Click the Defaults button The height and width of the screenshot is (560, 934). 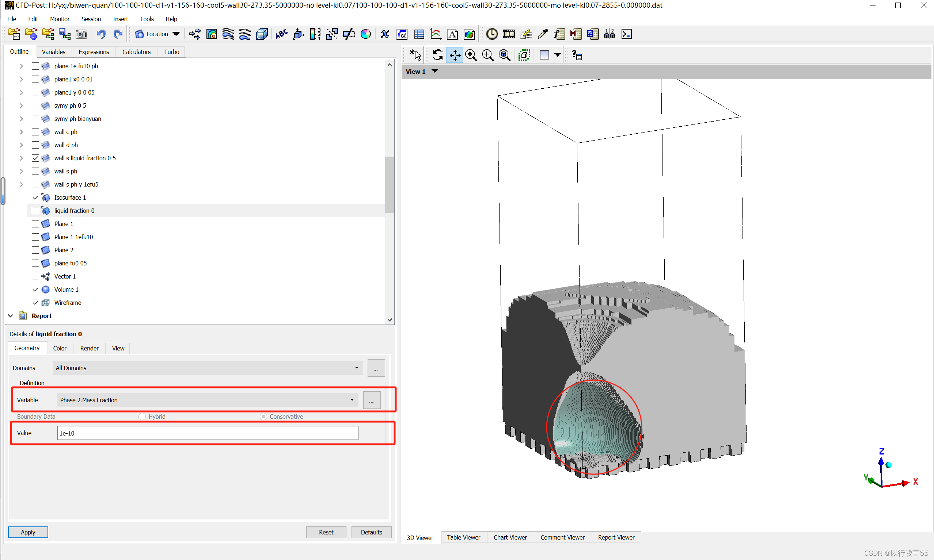(371, 532)
